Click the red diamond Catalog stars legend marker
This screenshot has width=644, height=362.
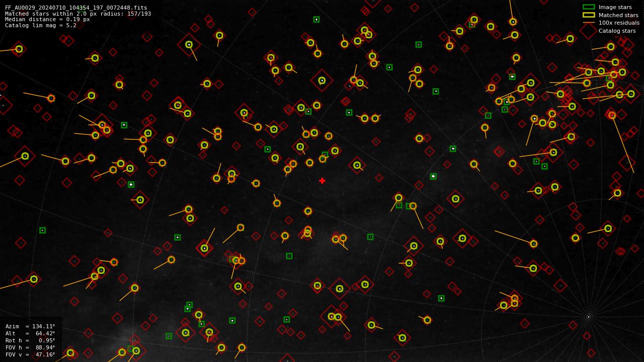(589, 31)
